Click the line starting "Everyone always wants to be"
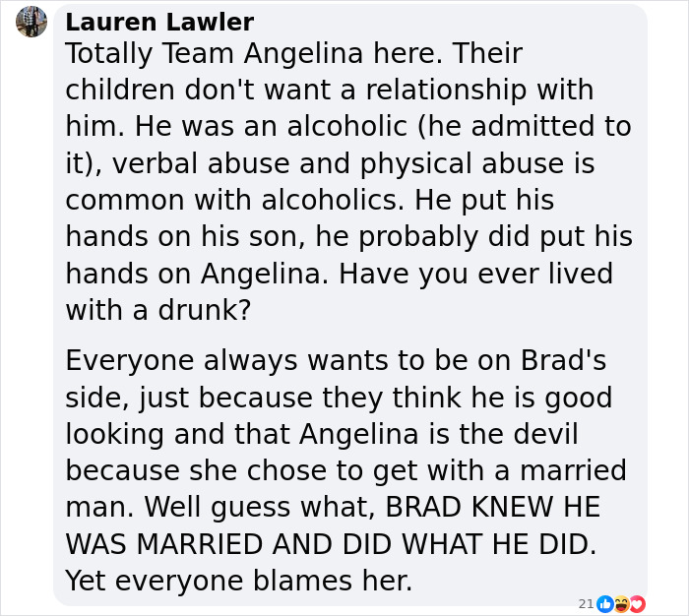 pos(336,361)
